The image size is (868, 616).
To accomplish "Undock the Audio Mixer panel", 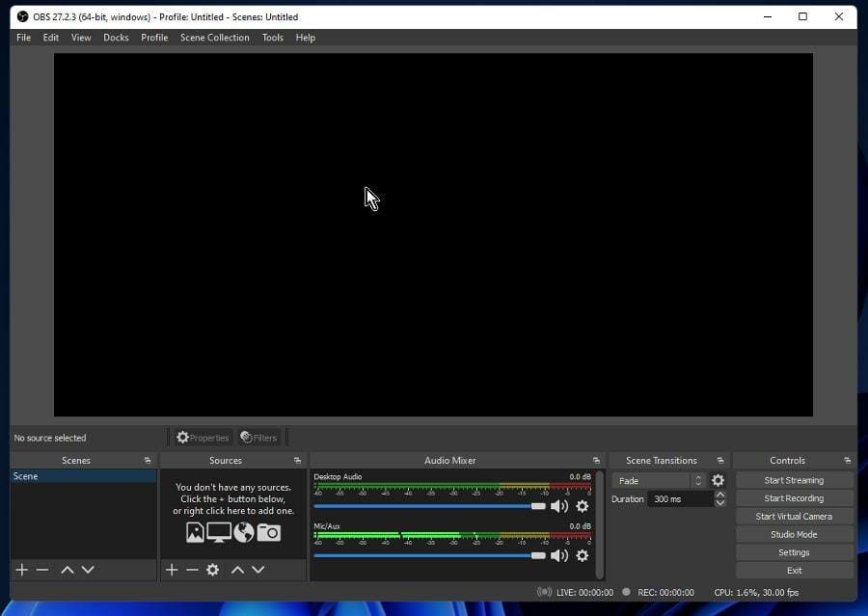I will point(597,461).
